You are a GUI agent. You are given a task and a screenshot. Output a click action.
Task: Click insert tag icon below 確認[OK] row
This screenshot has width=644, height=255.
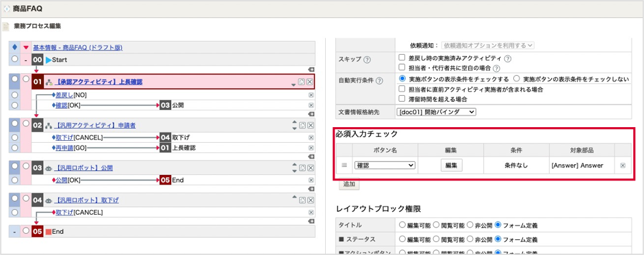tap(311, 114)
